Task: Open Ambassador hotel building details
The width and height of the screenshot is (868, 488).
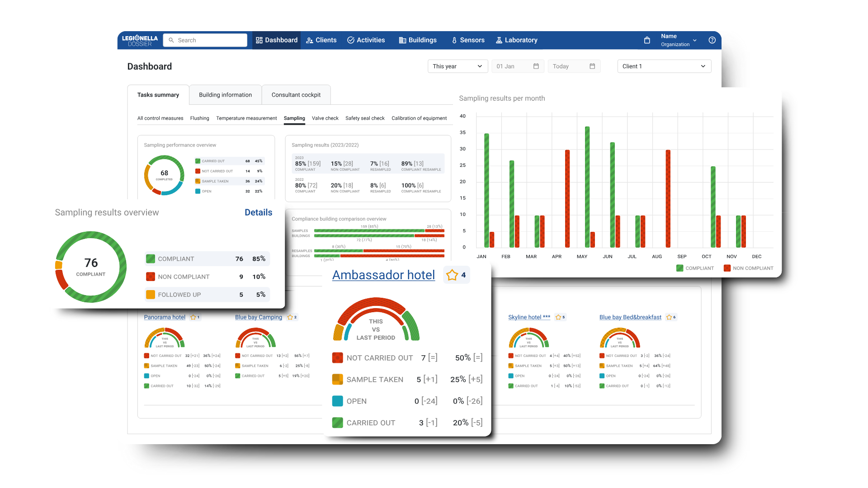Action: 384,275
